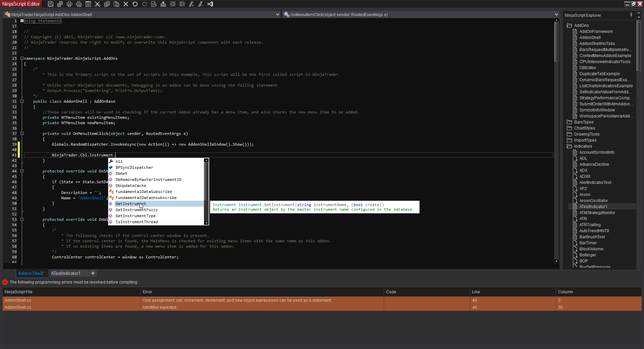Collapse the AddonShell class on line 31
This screenshot has width=644, height=349.
click(x=22, y=101)
